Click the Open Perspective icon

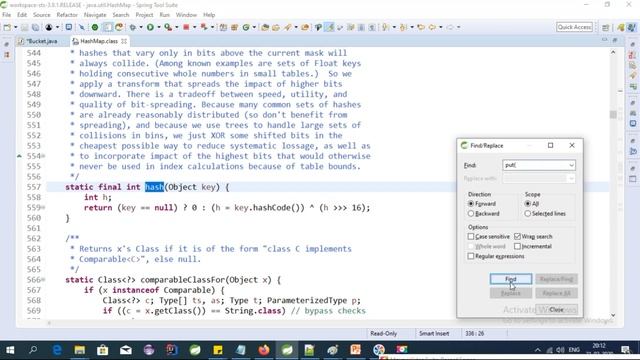pos(606,27)
